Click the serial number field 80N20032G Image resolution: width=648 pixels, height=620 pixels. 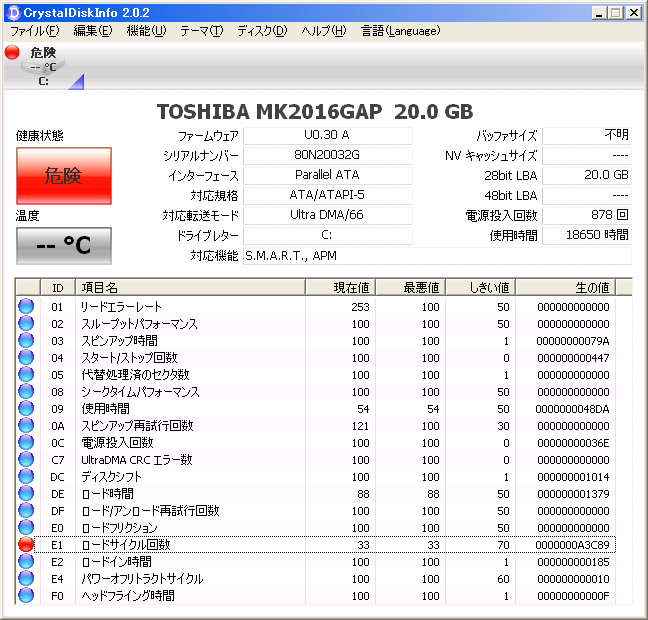(x=328, y=155)
